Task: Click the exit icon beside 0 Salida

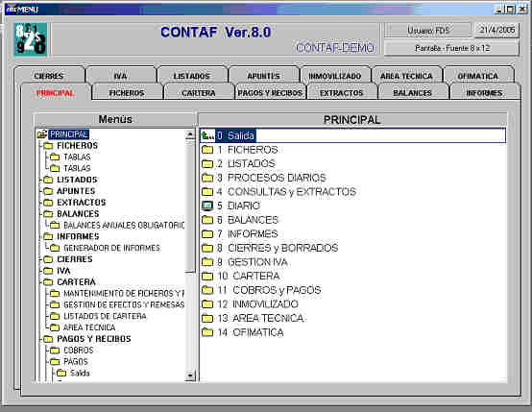Action: 207,135
